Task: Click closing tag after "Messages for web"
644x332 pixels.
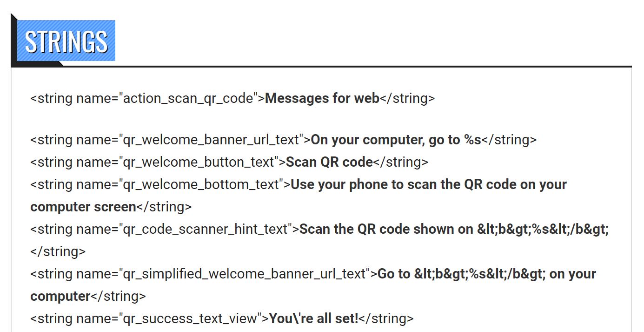Action: pos(407,98)
